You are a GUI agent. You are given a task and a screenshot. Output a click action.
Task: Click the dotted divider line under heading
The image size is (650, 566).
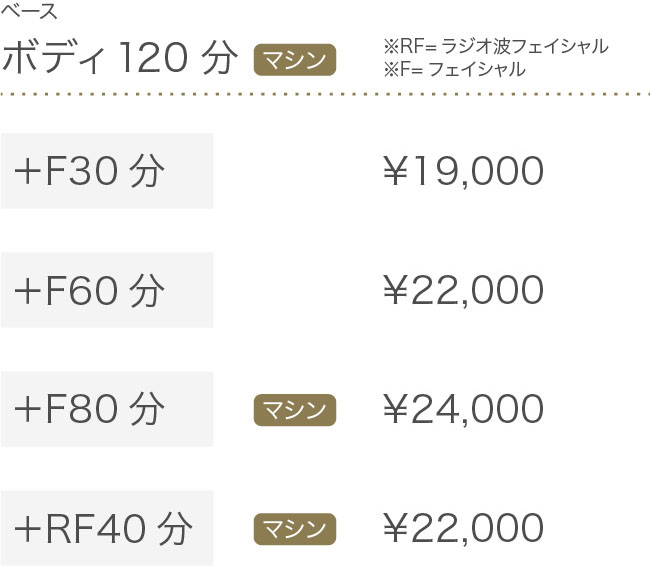coord(325,95)
